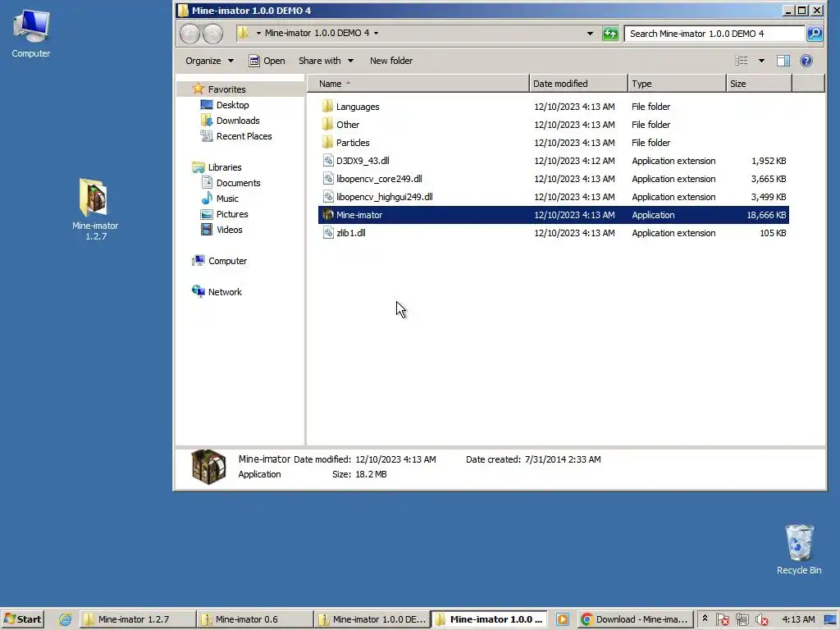Click the green Refresh icon
This screenshot has height=630, width=840.
[610, 33]
